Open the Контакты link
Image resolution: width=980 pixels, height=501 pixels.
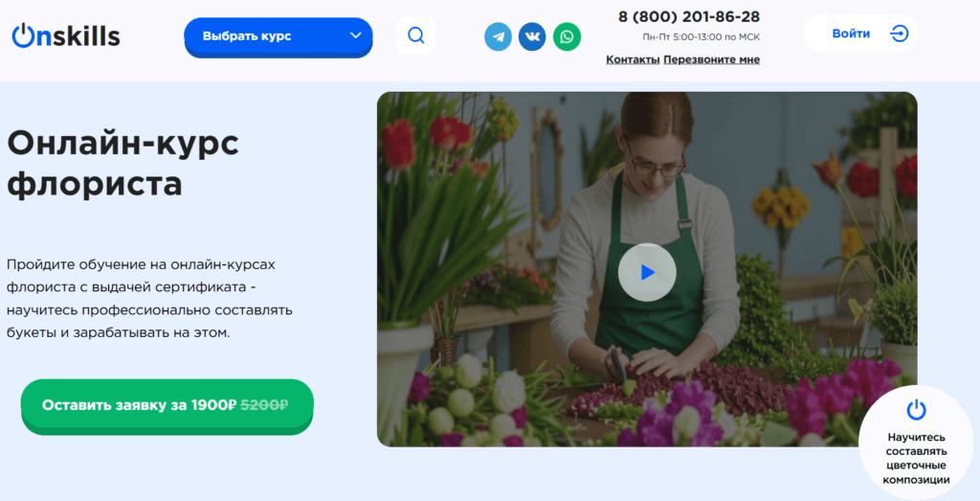click(x=632, y=59)
